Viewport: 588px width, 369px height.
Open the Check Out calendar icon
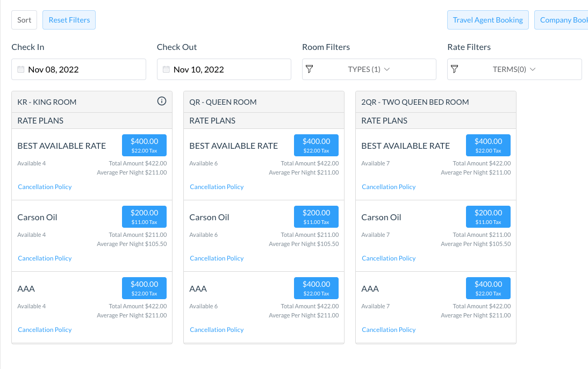(x=165, y=69)
